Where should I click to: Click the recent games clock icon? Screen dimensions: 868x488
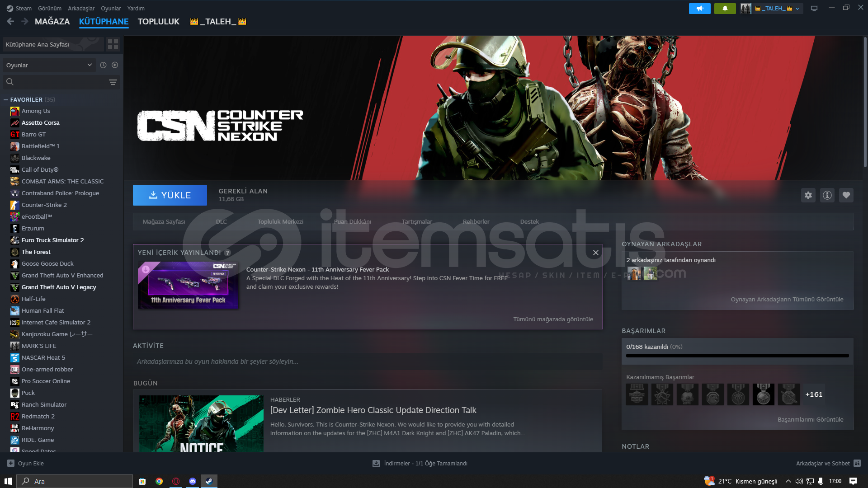103,65
